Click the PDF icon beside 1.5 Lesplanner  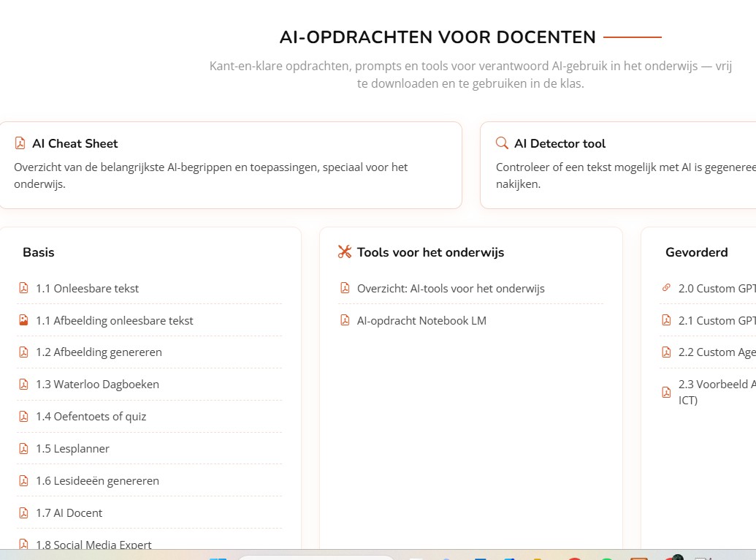pyautogui.click(x=23, y=448)
